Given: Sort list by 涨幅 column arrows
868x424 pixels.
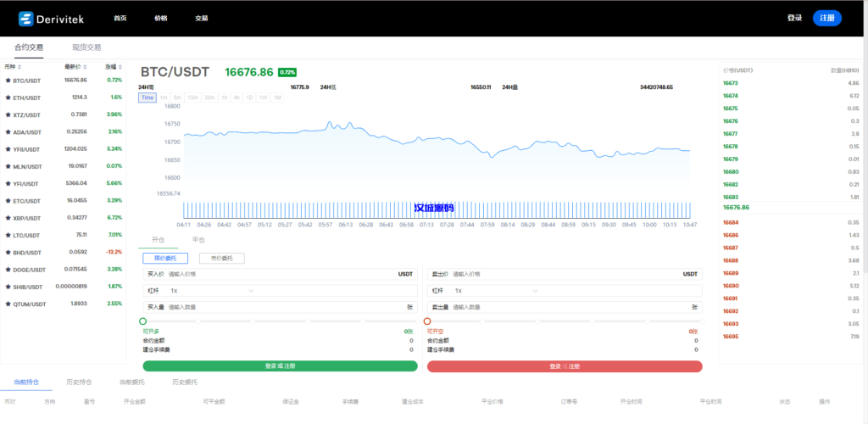Looking at the screenshot, I should pos(120,66).
